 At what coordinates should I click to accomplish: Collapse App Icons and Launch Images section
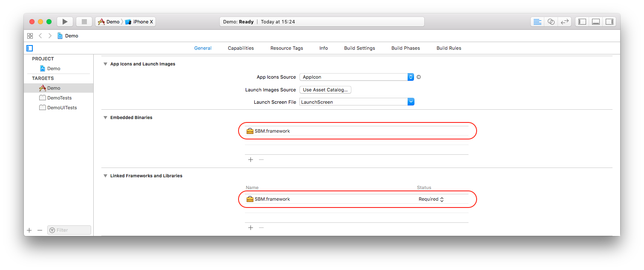(x=105, y=64)
